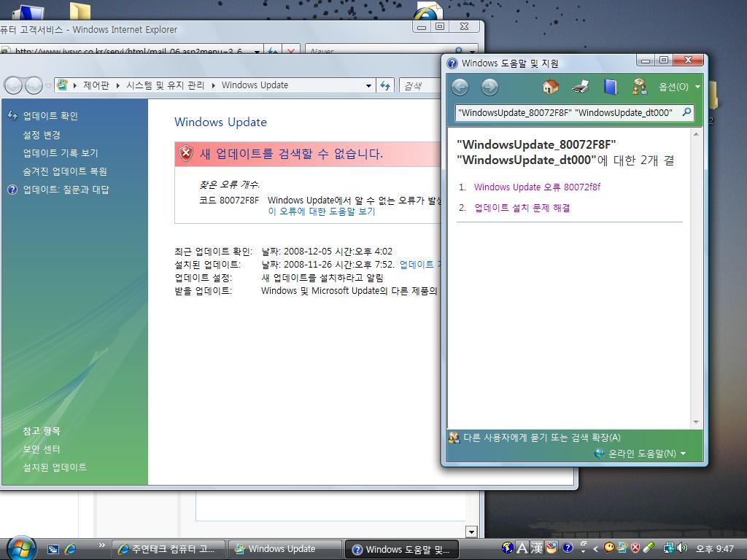Click the Help window title icon
Image resolution: width=747 pixels, height=560 pixels.
(x=452, y=63)
